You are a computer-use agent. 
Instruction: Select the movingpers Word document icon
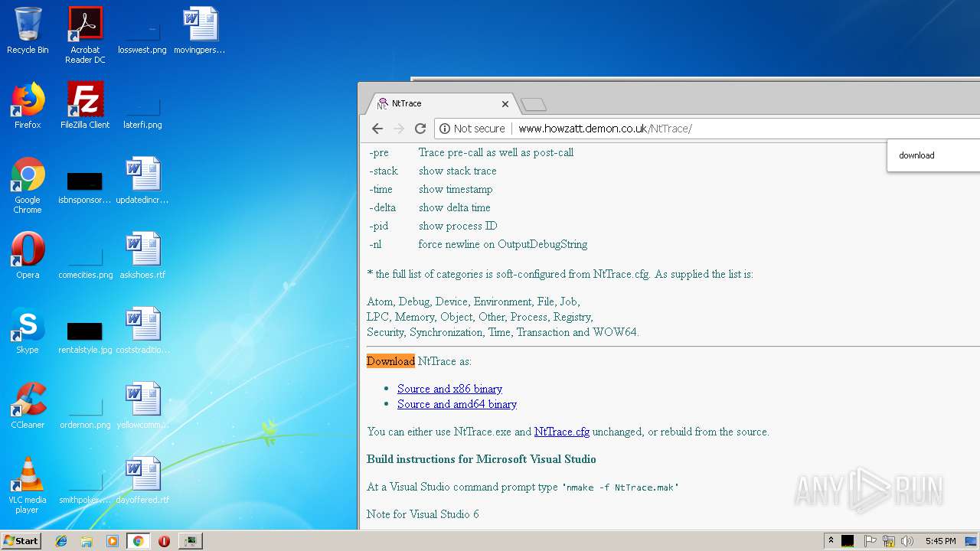pos(200,31)
